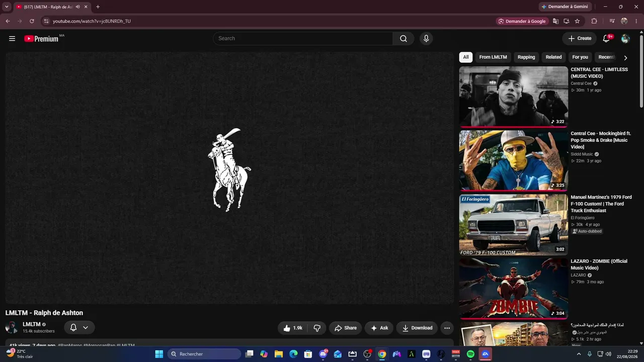Select the For you filter chip
This screenshot has width=644, height=362.
(x=580, y=57)
